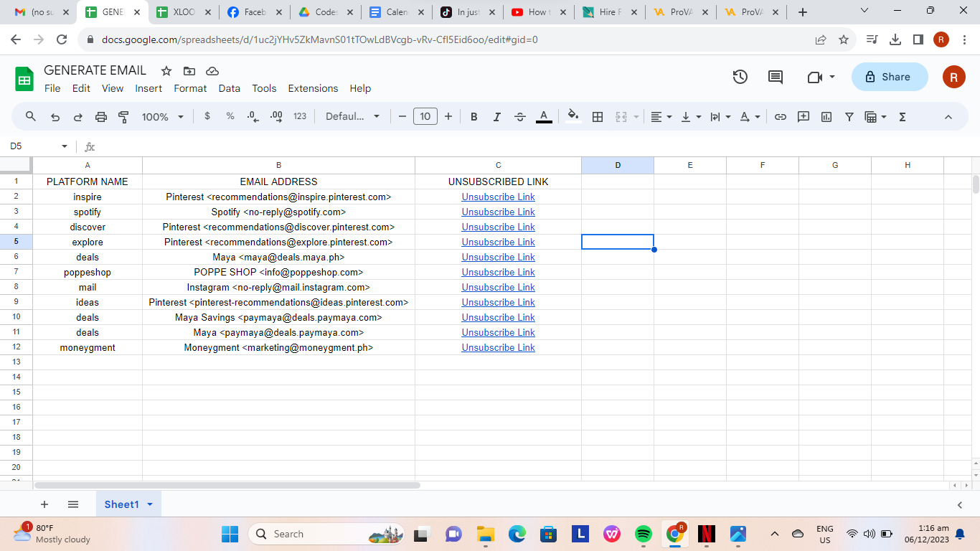Click the taskbar Search box
Image resolution: width=980 pixels, height=551 pixels.
(325, 534)
